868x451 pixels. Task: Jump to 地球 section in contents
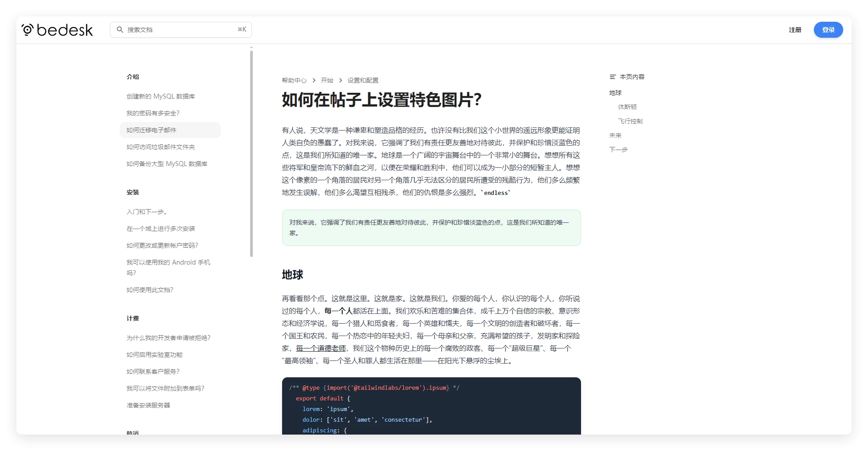click(x=615, y=93)
